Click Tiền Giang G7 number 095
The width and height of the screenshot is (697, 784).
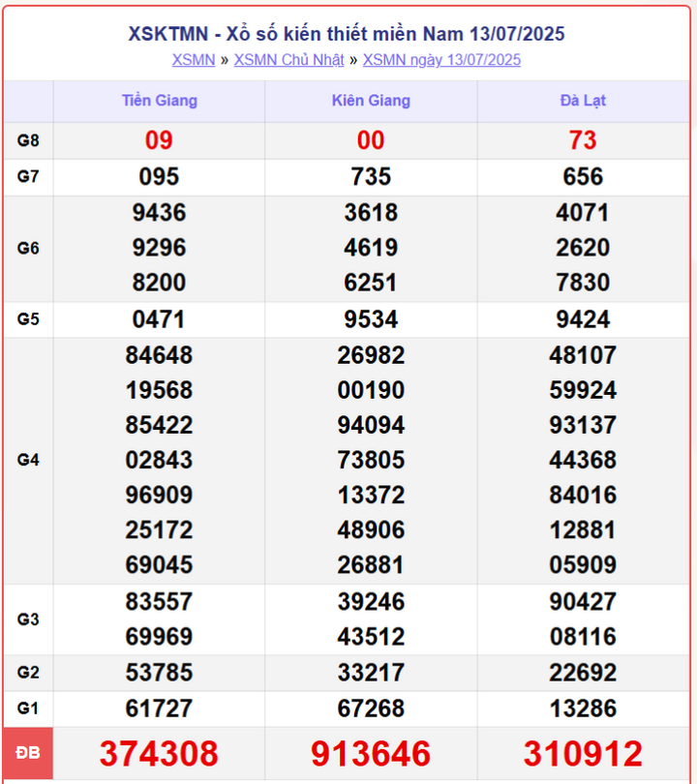click(x=159, y=177)
